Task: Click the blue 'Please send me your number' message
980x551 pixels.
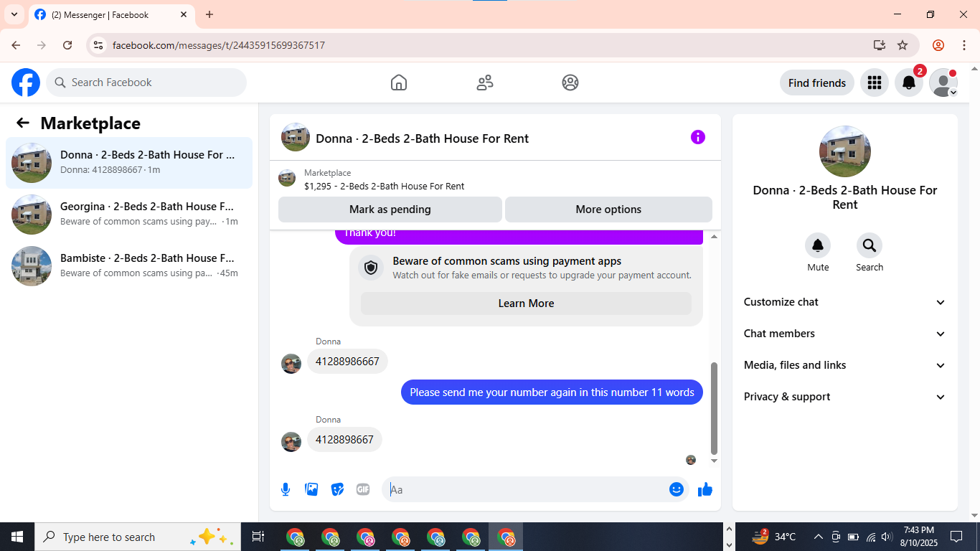Action: click(x=552, y=392)
